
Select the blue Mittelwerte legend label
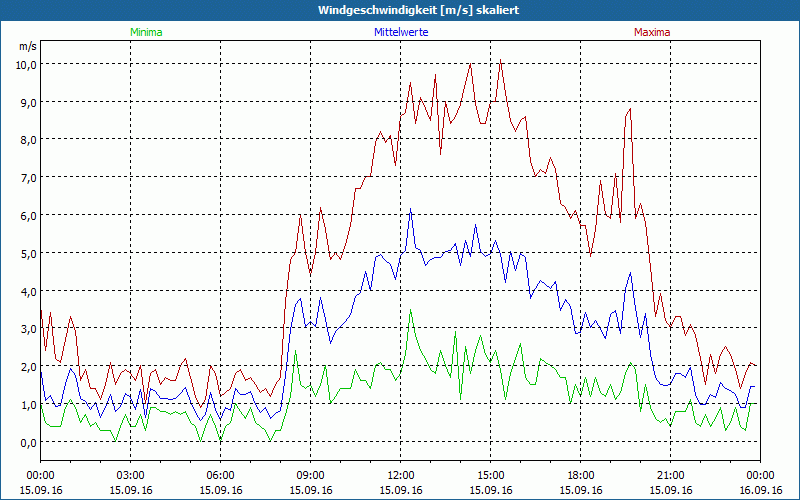coord(401,32)
